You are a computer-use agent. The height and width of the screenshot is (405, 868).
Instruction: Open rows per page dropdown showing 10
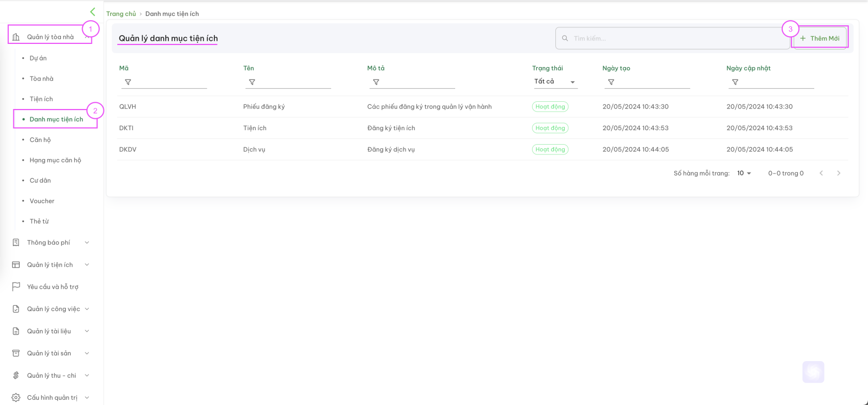744,173
